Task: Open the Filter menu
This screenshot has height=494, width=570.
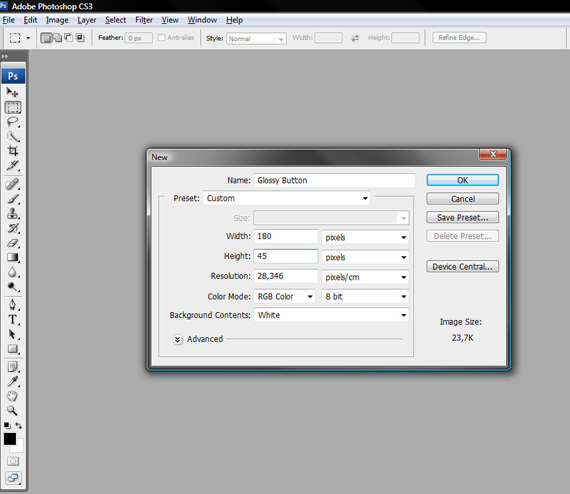Action: [144, 20]
